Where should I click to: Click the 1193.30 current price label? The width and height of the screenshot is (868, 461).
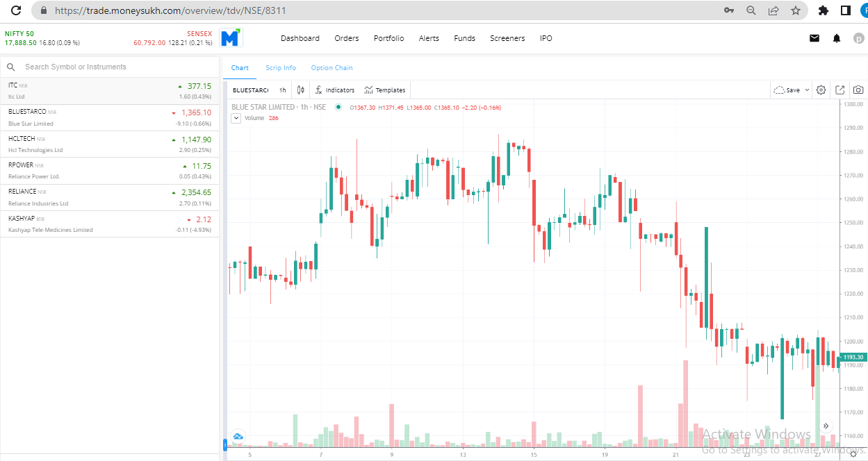(x=853, y=358)
